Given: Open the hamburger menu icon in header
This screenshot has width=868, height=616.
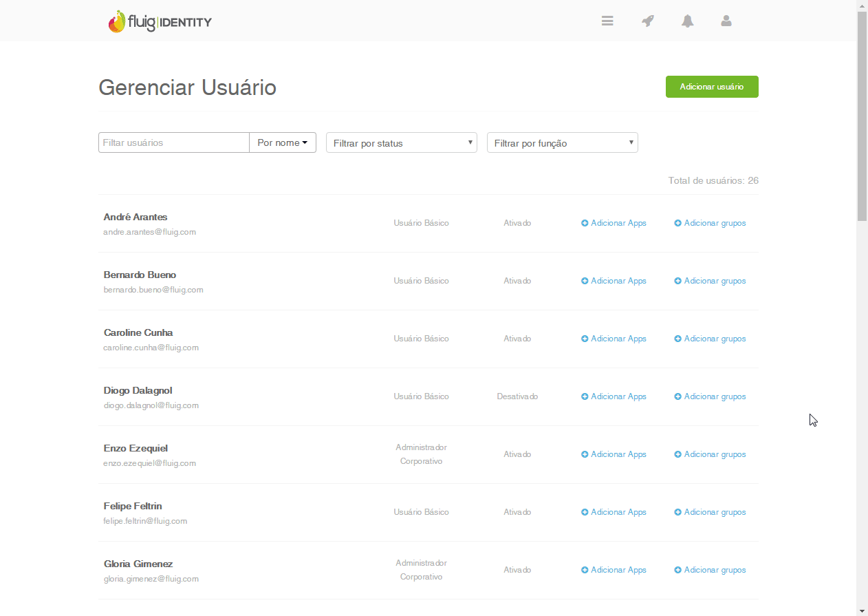Looking at the screenshot, I should 607,21.
